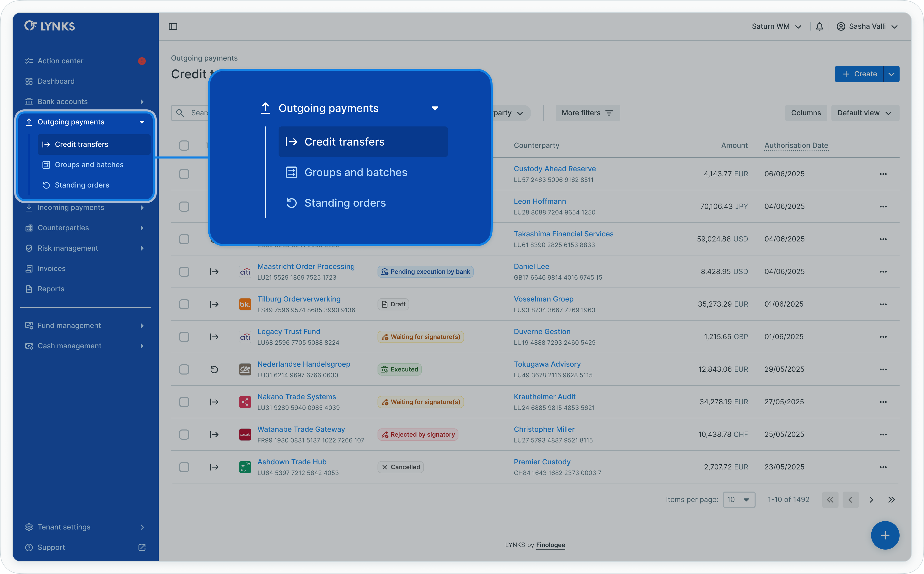Image resolution: width=924 pixels, height=574 pixels.
Task: Click the Action center alert badge
Action: coord(142,61)
